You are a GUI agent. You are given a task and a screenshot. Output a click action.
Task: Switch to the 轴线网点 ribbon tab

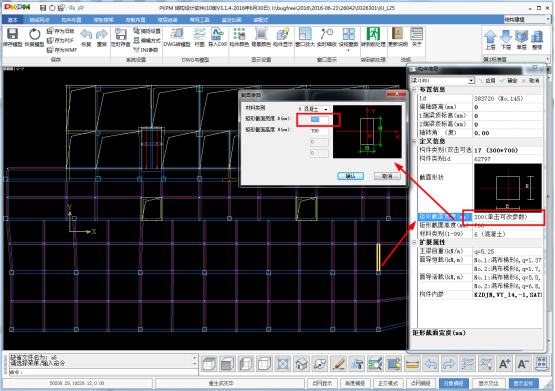pyautogui.click(x=39, y=20)
